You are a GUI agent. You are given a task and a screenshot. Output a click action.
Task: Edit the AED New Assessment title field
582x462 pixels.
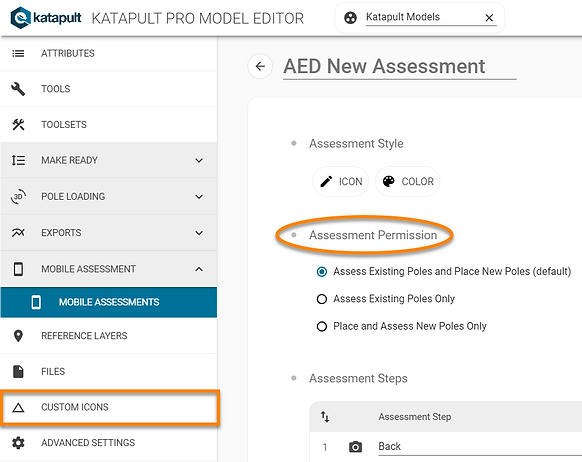(399, 67)
